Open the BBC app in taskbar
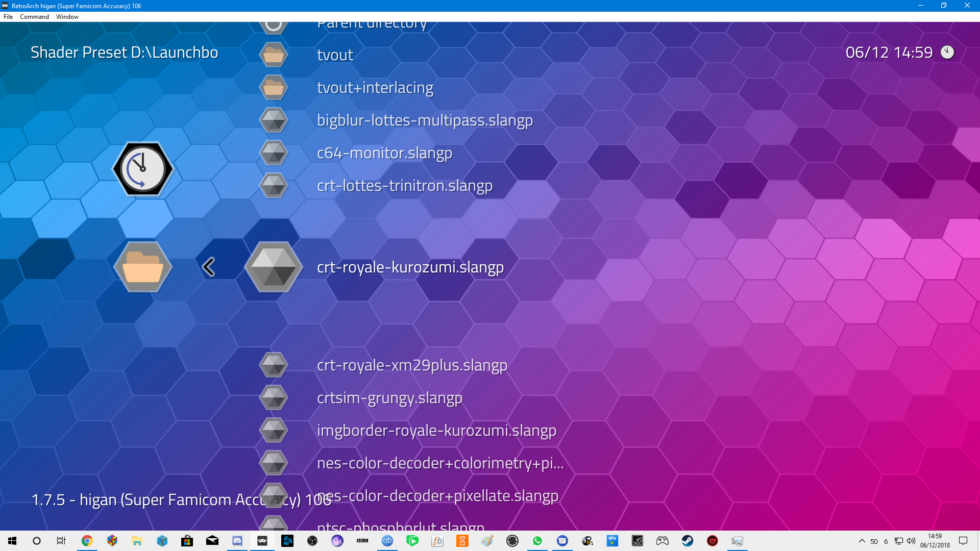980x551 pixels. tap(362, 541)
